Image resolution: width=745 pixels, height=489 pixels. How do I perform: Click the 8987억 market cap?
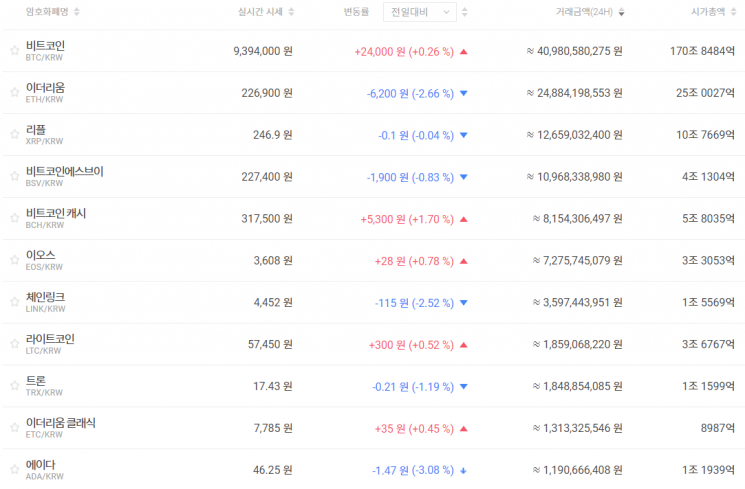point(718,428)
